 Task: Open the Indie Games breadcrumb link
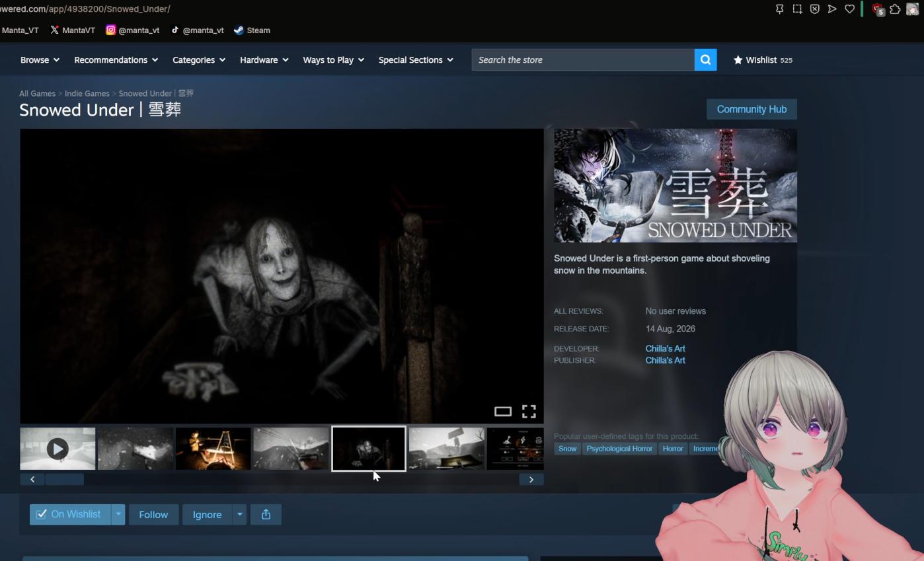[87, 94]
